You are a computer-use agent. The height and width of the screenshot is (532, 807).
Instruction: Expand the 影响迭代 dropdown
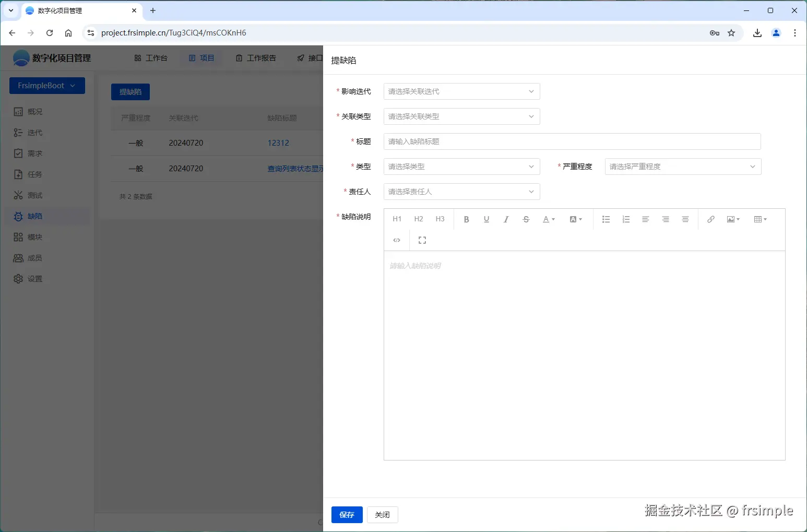460,91
